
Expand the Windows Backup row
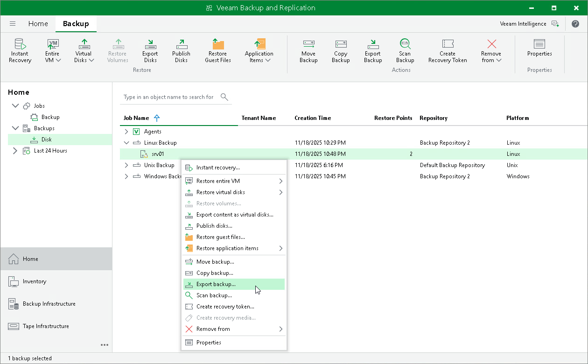(x=126, y=176)
